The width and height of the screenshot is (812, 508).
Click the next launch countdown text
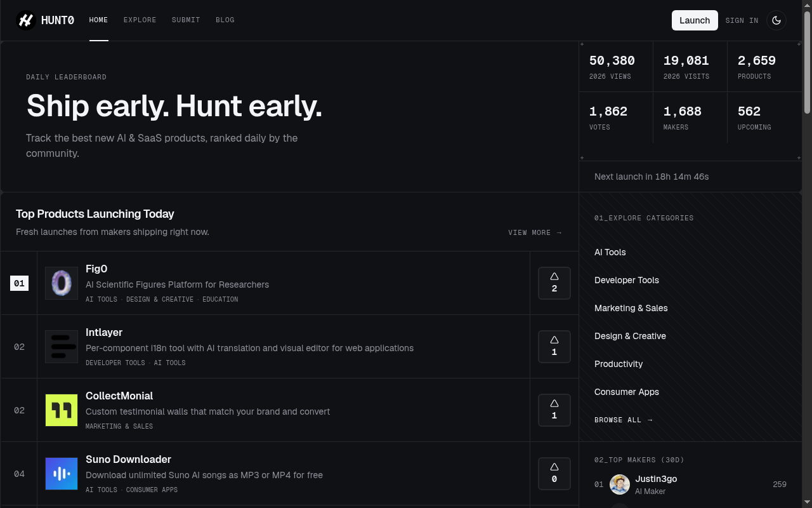pyautogui.click(x=652, y=177)
